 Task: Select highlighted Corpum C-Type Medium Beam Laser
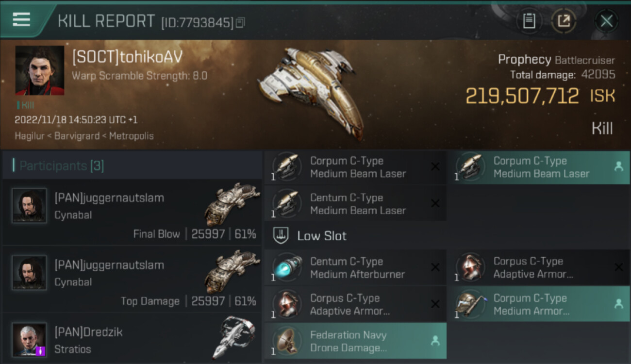[539, 167]
